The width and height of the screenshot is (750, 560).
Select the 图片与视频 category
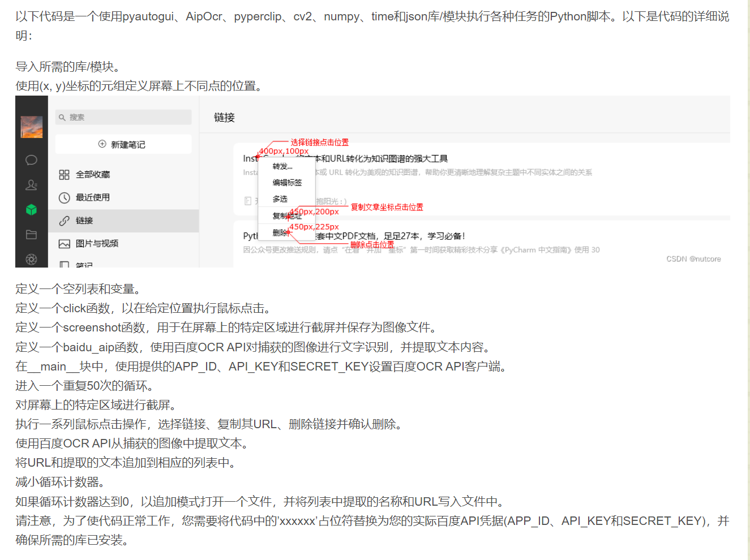pos(123,243)
